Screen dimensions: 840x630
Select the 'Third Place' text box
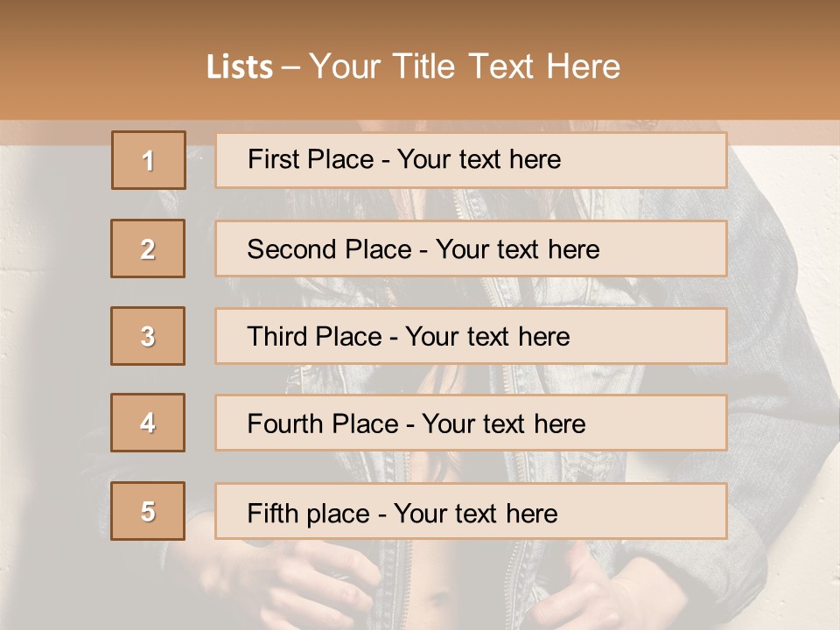[471, 336]
